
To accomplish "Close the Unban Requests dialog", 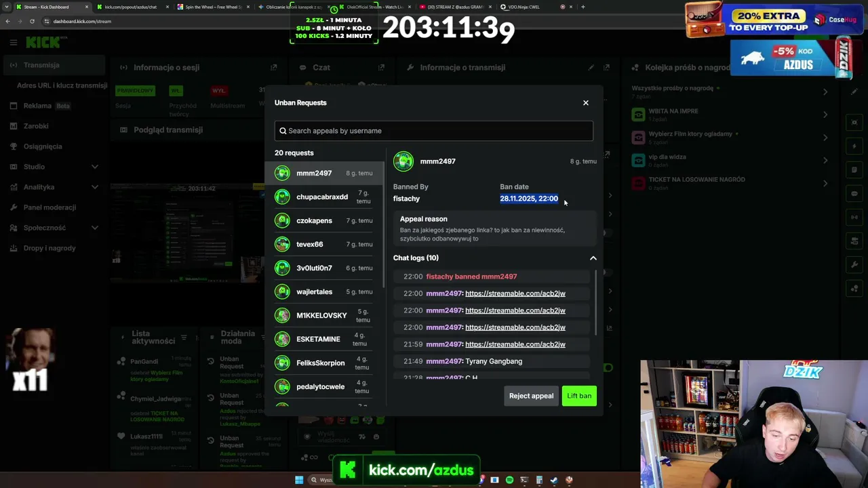I will (586, 103).
